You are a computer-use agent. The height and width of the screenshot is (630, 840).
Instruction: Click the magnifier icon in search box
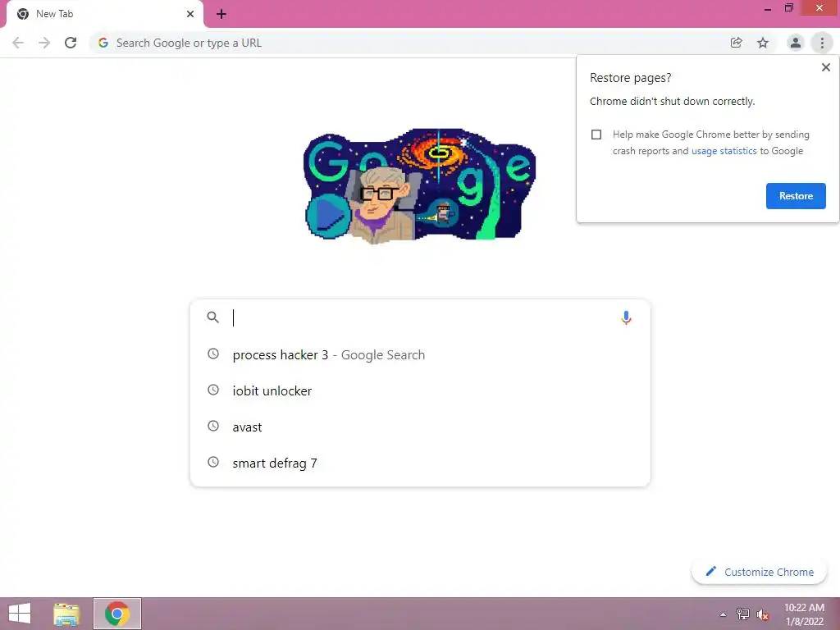click(212, 317)
